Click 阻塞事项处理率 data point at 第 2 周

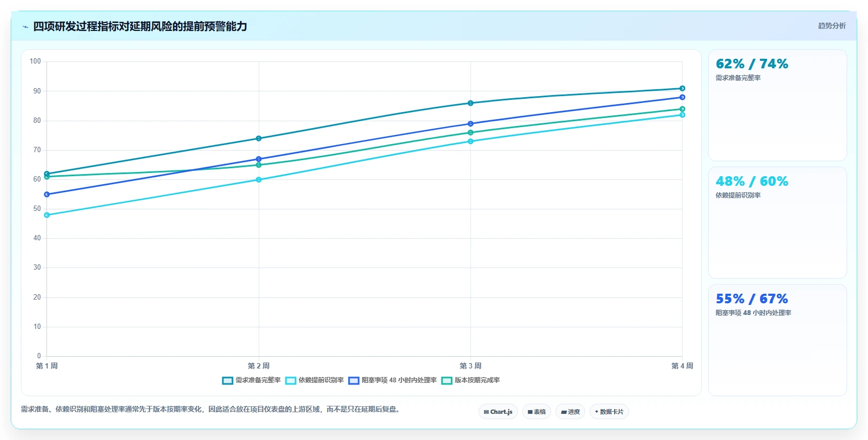click(x=259, y=159)
